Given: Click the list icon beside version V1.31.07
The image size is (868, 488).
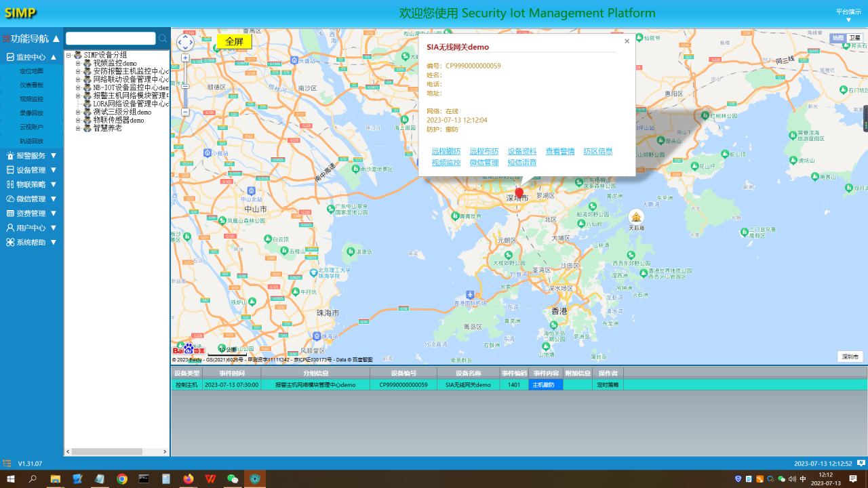Looking at the screenshot, I should coord(7,464).
